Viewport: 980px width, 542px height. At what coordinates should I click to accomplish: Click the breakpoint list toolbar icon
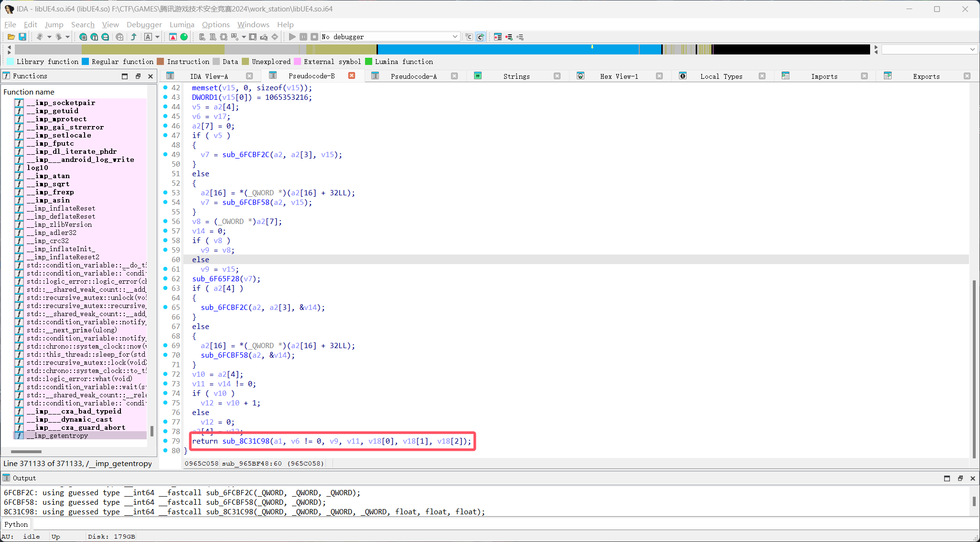498,37
